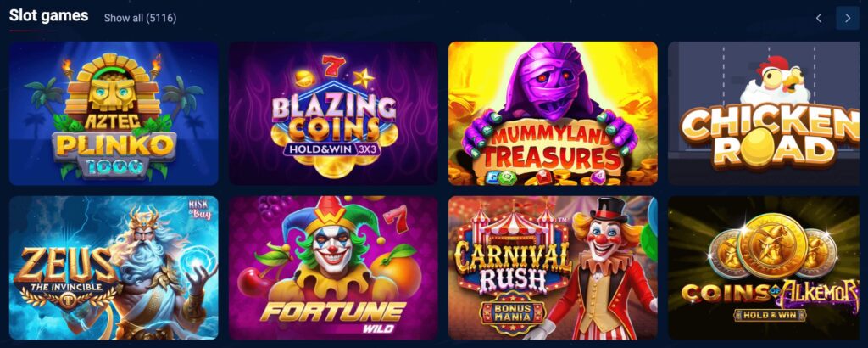
Task: Launch Coins of Alkemor Hold & Win
Action: [x=768, y=267]
